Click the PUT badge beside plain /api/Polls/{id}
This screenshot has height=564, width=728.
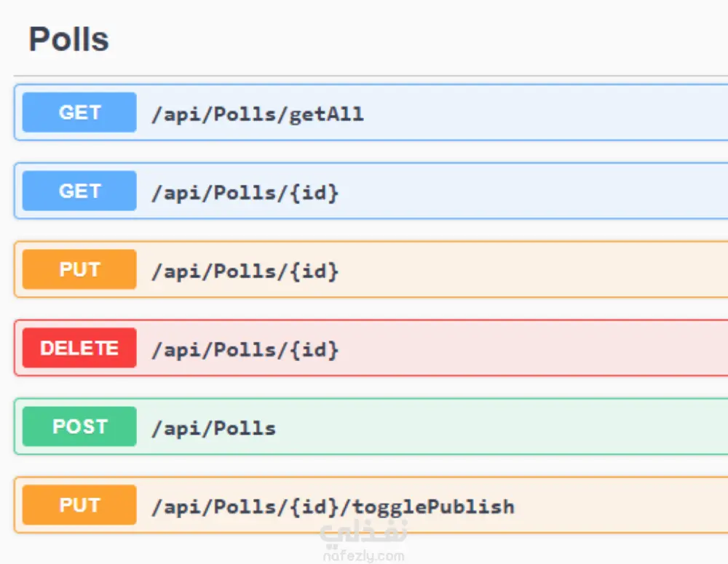pyautogui.click(x=79, y=270)
